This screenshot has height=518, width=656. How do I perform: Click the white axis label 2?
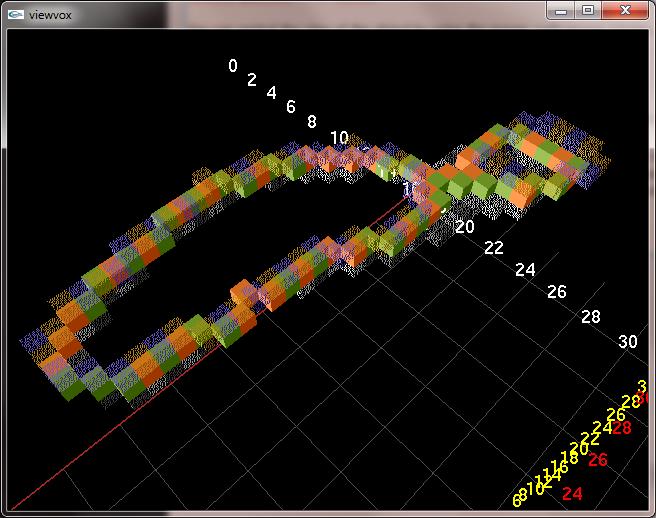click(251, 79)
